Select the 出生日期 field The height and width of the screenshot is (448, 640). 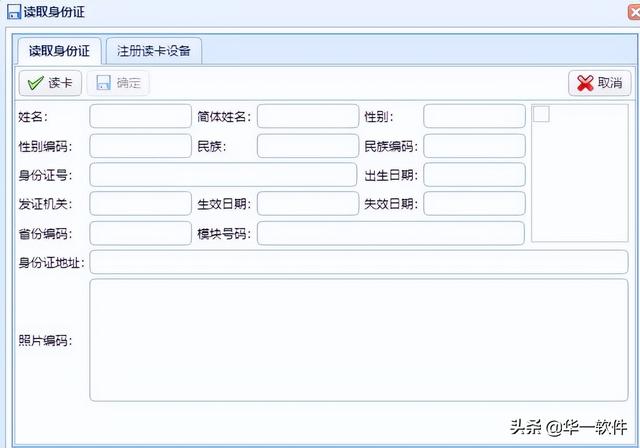click(x=474, y=175)
